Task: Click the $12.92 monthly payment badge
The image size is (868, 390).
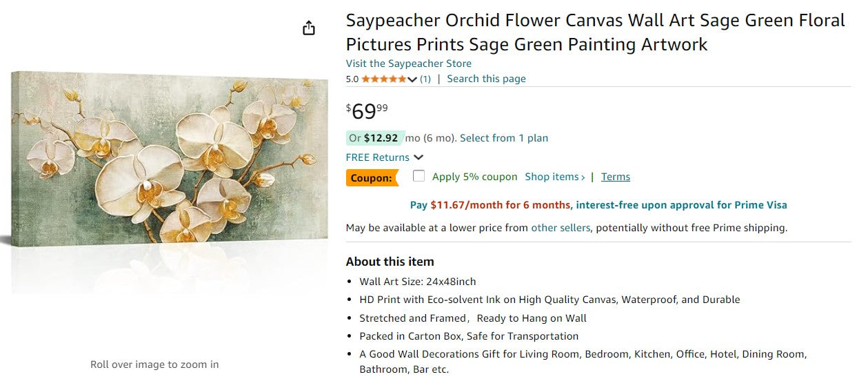Action: [x=374, y=138]
